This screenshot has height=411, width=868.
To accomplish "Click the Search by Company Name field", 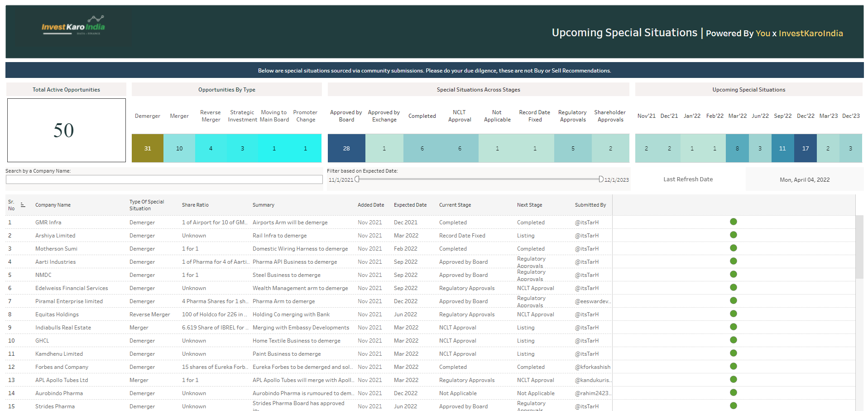I will coord(164,180).
